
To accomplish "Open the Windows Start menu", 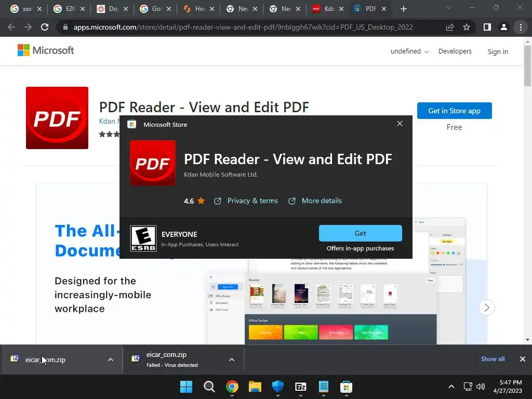I will click(187, 387).
